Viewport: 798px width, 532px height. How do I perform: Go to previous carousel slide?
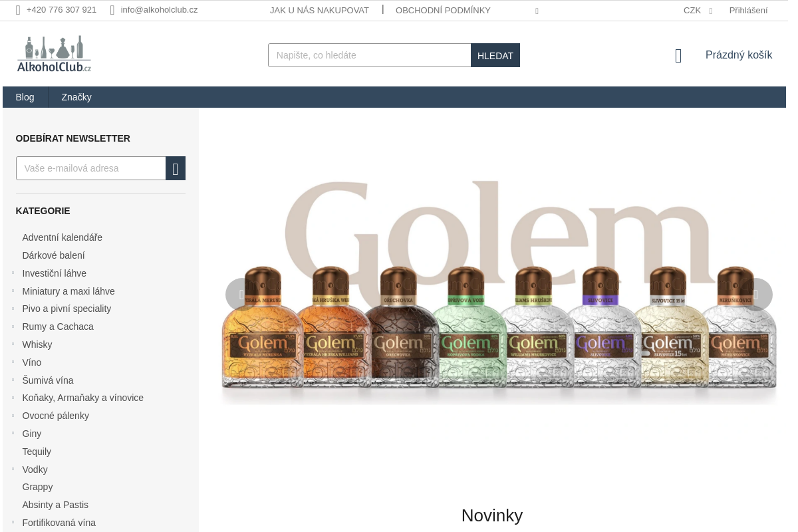(x=241, y=295)
